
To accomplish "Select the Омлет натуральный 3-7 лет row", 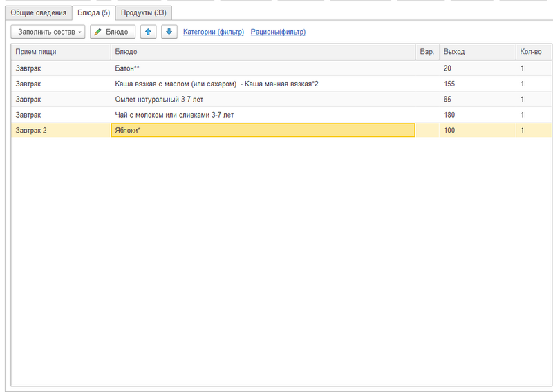I will pos(263,99).
